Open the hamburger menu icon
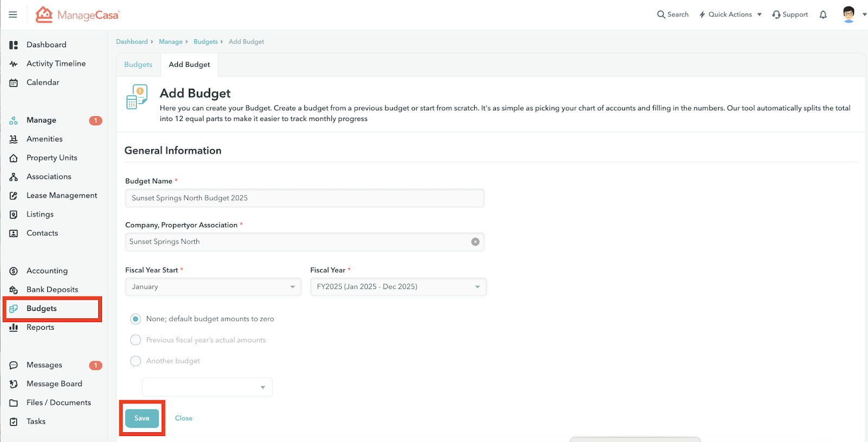 point(13,15)
